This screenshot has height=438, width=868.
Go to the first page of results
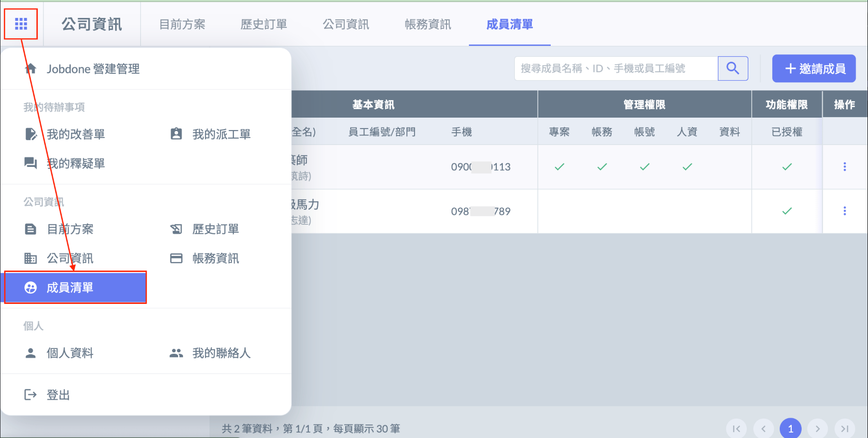click(736, 429)
